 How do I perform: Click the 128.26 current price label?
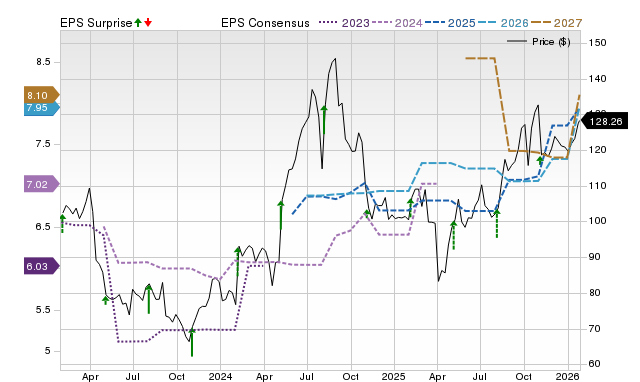click(x=605, y=121)
